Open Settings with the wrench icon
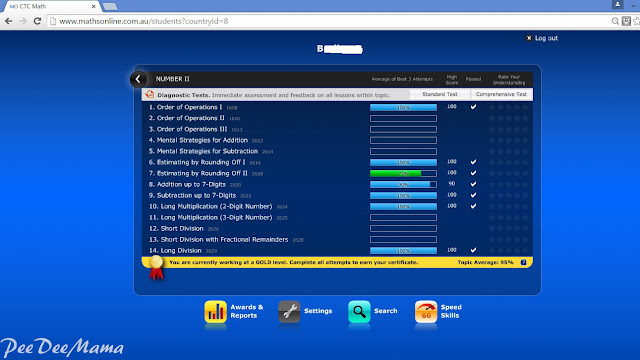 289,312
